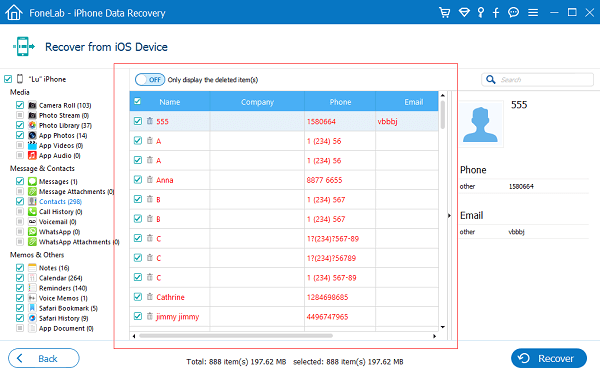Click into the Search field
This screenshot has width=600, height=375.
coord(537,79)
